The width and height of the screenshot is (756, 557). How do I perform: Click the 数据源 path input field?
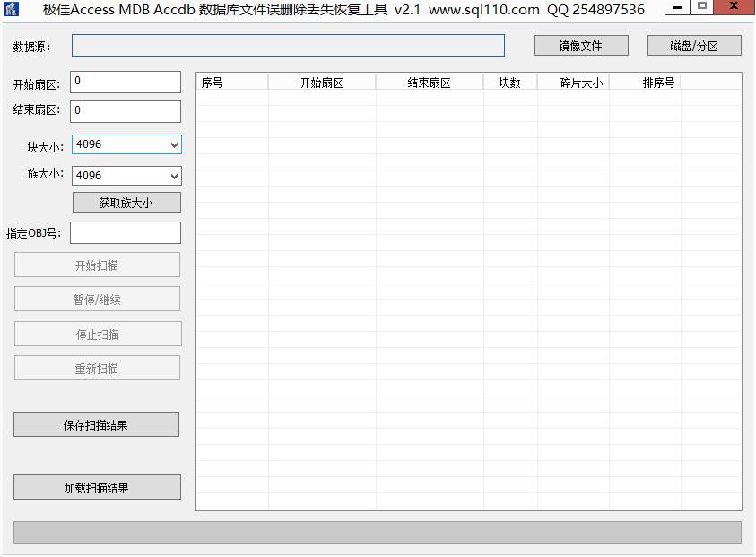coord(289,46)
